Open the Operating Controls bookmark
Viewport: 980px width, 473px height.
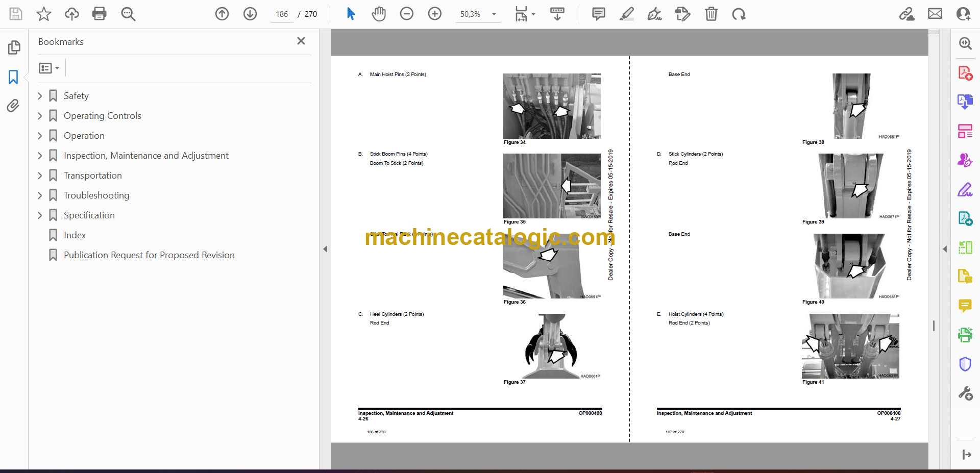point(103,116)
